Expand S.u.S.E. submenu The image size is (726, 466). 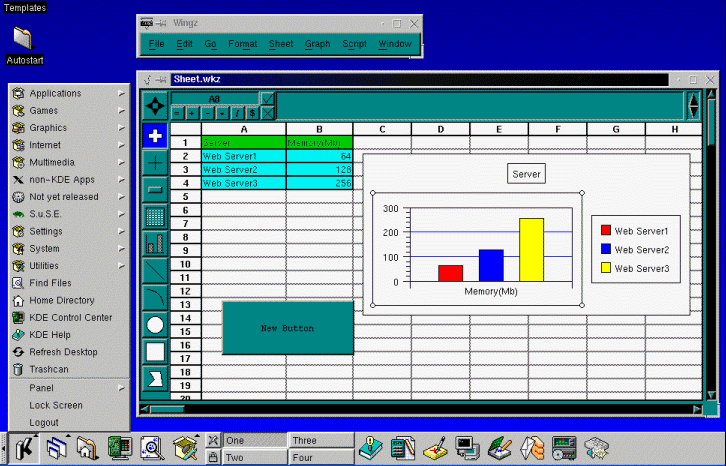pyautogui.click(x=69, y=214)
